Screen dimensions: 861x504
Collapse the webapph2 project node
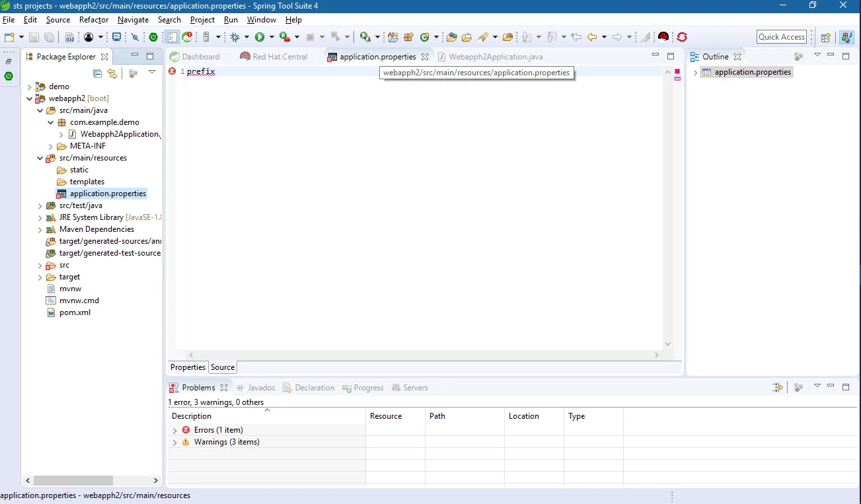pos(29,98)
